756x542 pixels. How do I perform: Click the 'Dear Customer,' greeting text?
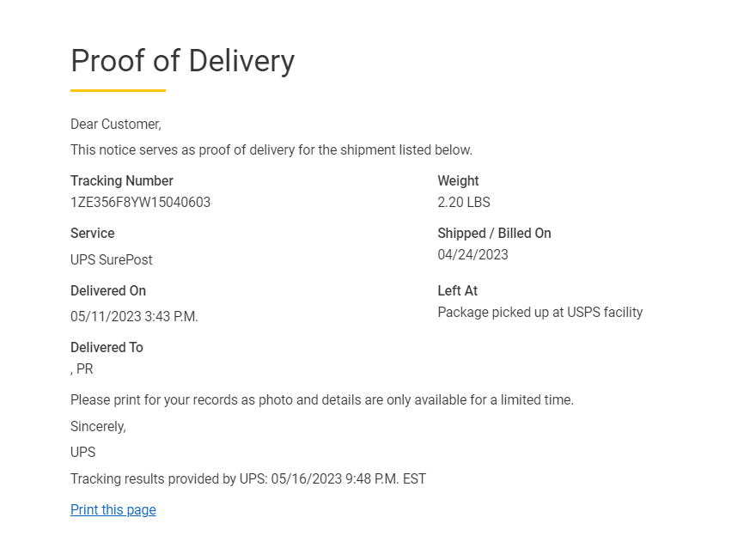115,125
